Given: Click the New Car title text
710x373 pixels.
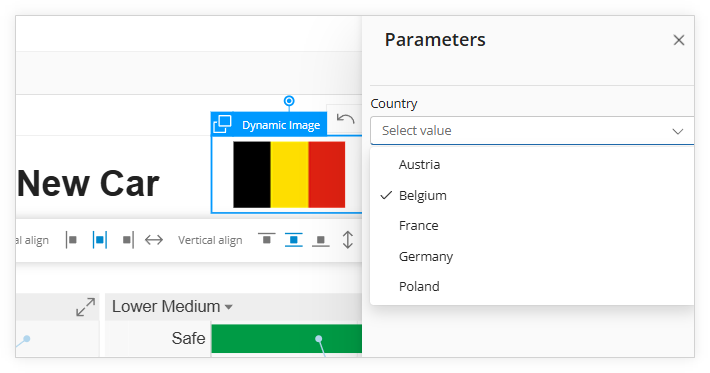Looking at the screenshot, I should click(x=88, y=183).
